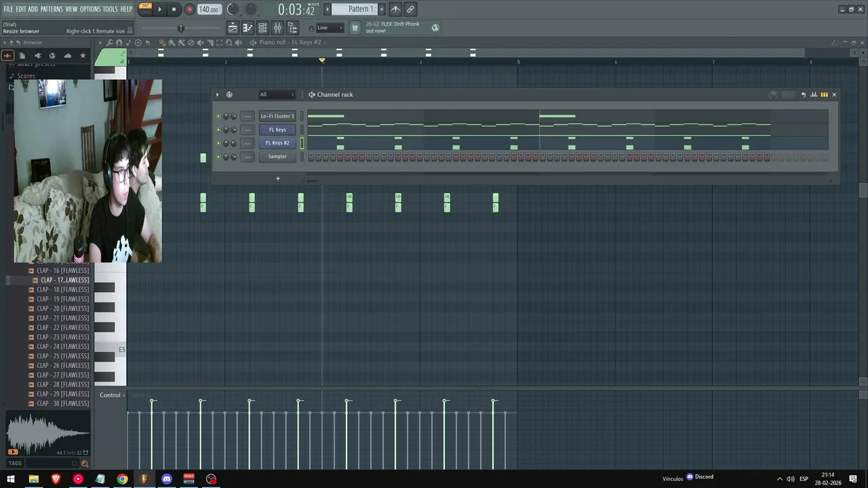Open the channel rack All filter dropdown
This screenshot has width=868, height=488.
coord(277,94)
